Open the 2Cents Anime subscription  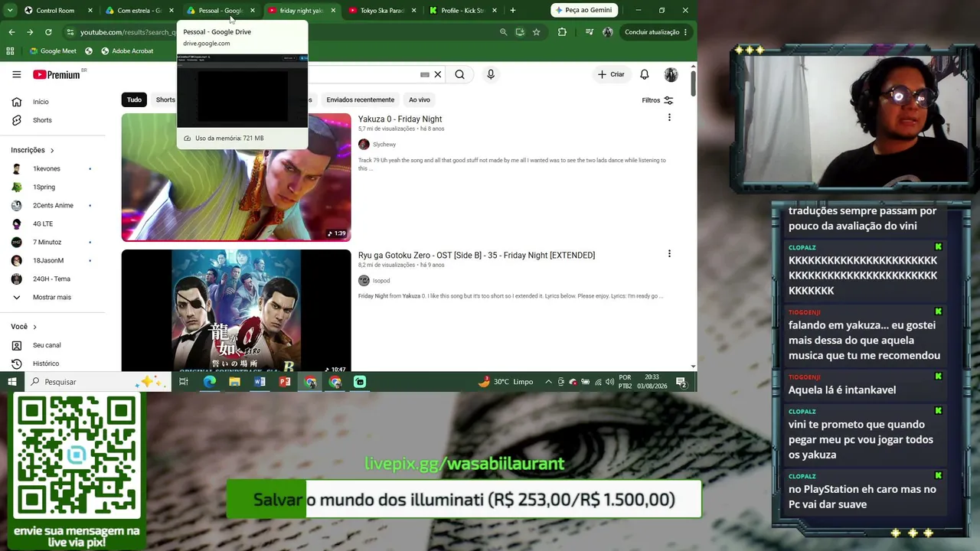point(53,205)
